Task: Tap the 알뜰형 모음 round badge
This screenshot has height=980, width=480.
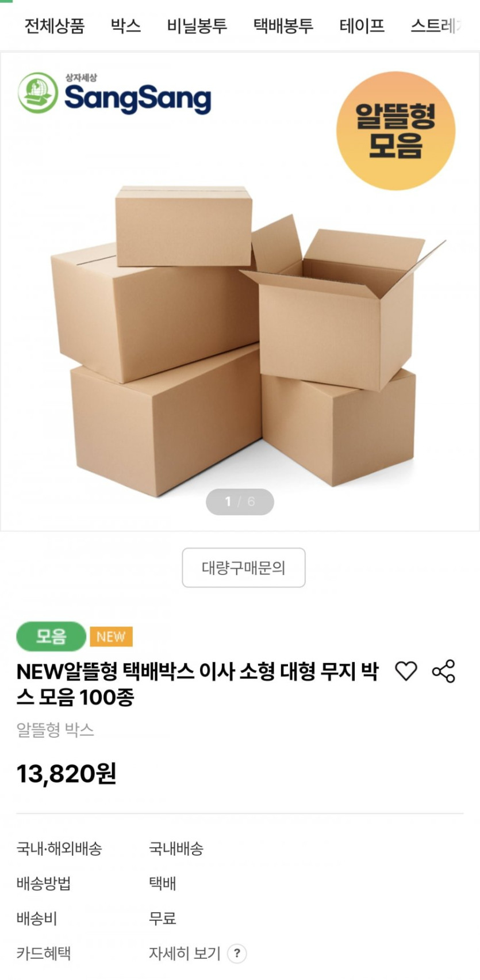Action: pyautogui.click(x=396, y=131)
